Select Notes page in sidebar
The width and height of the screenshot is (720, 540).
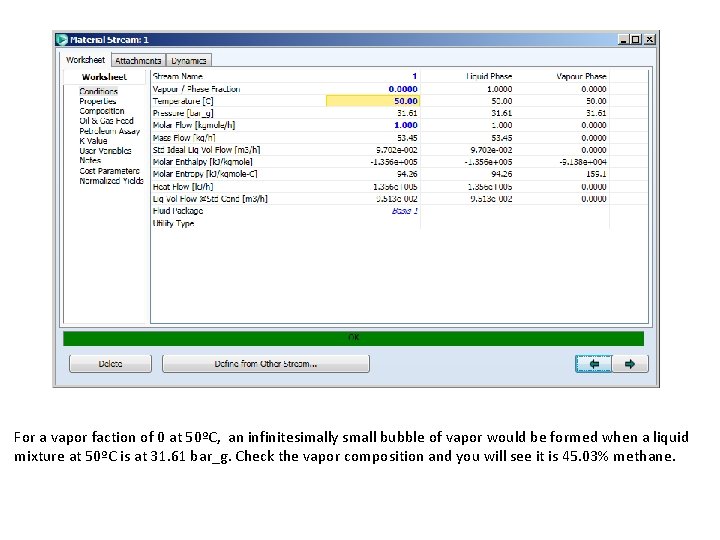pyautogui.click(x=90, y=160)
